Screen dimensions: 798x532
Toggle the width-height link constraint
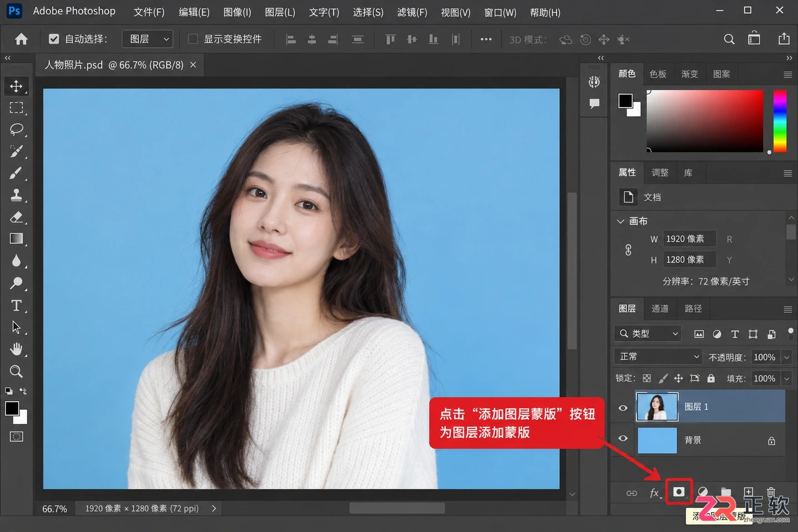coord(628,250)
